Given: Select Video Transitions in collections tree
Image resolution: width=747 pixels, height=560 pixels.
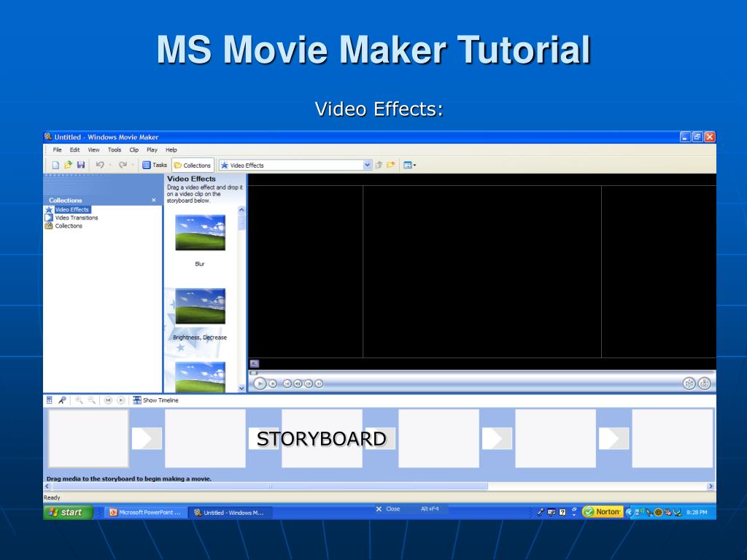Looking at the screenshot, I should coord(76,217).
